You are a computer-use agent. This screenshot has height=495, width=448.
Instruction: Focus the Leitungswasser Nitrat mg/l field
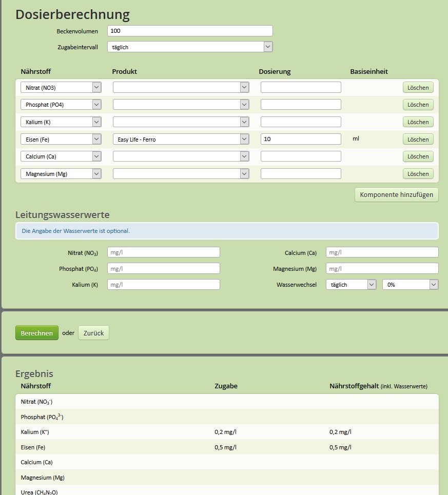point(163,252)
